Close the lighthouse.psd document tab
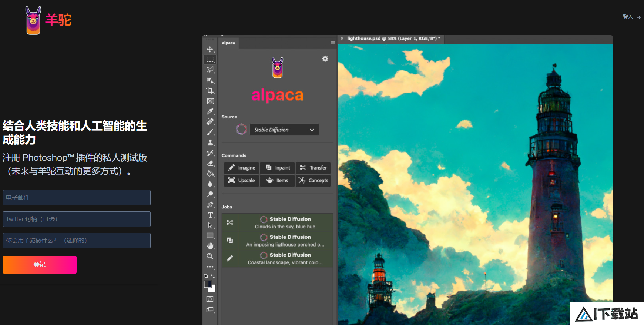Viewport: 644px width, 325px height. coord(342,38)
